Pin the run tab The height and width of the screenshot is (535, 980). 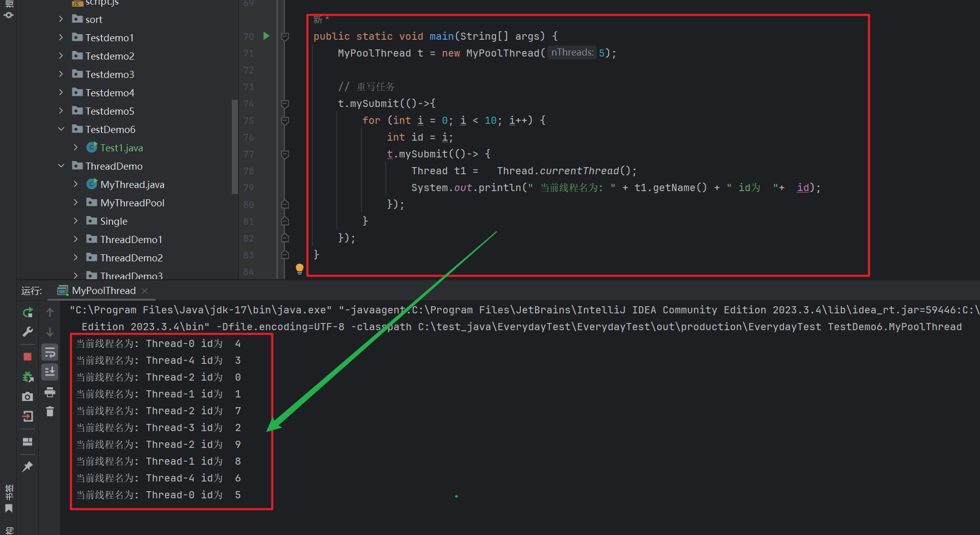[28, 466]
